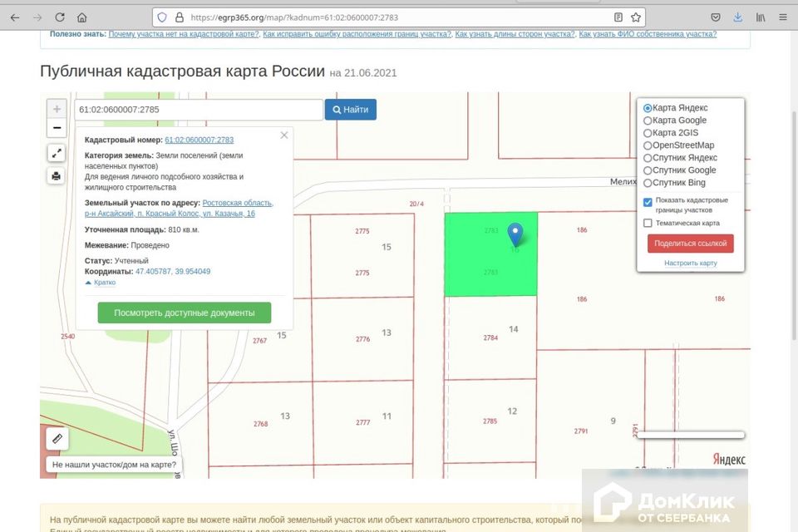This screenshot has height=532, width=798.
Task: Close the parcel info popup
Action: [284, 135]
